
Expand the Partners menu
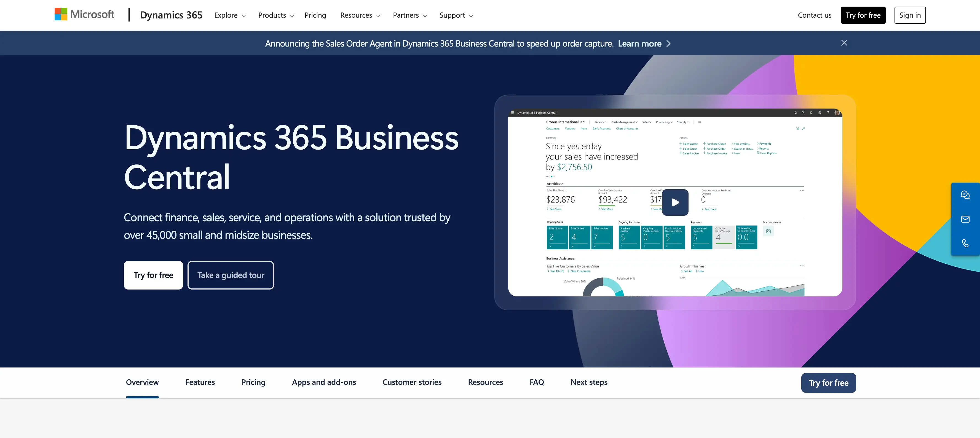(x=410, y=15)
